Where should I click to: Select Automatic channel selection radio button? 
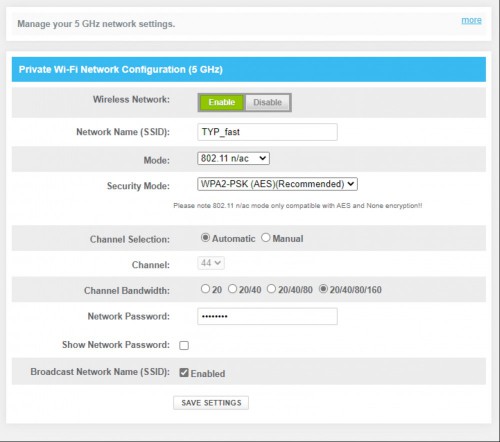pos(205,238)
